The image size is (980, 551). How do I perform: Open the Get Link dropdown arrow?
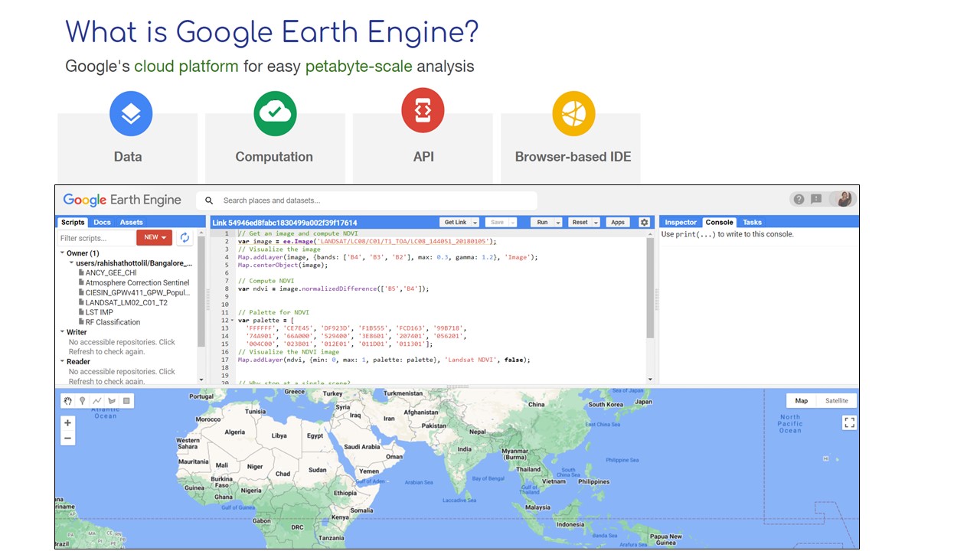(475, 223)
